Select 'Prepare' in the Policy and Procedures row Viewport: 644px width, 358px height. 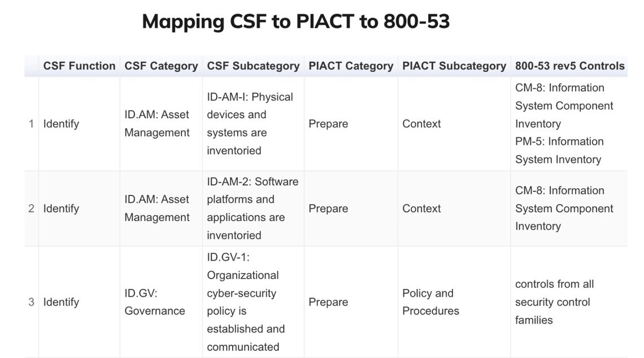point(328,302)
